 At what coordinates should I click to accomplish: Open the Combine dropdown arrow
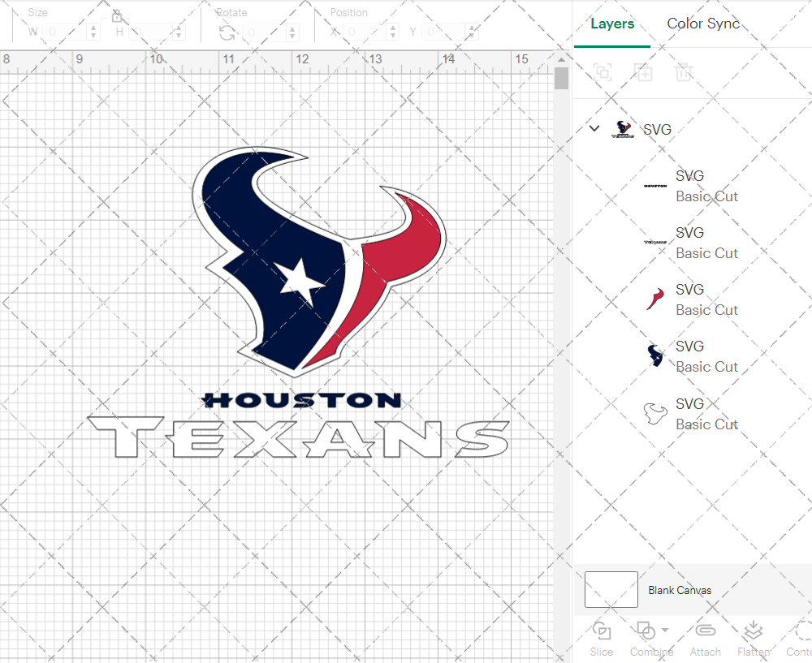pos(665,630)
